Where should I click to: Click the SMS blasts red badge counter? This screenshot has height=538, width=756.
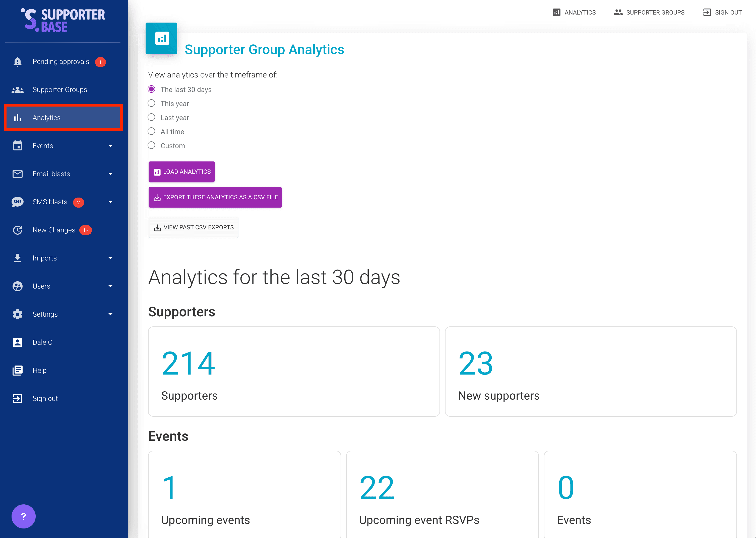79,202
